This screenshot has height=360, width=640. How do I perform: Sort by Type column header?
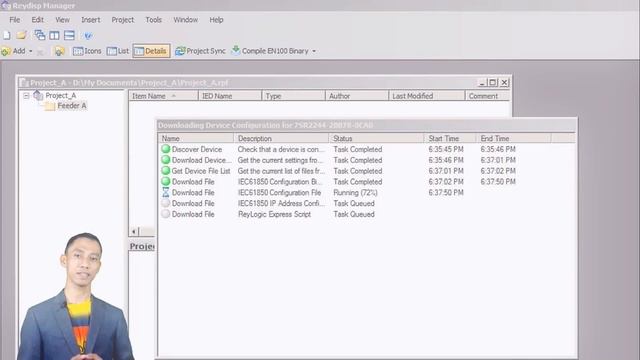tap(293, 96)
